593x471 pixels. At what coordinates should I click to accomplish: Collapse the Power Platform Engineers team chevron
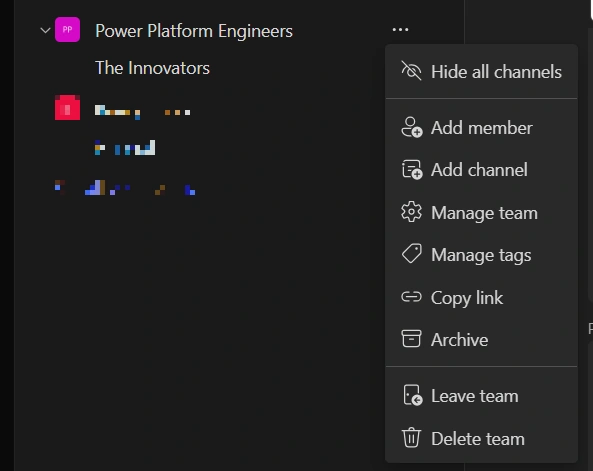pyautogui.click(x=45, y=30)
